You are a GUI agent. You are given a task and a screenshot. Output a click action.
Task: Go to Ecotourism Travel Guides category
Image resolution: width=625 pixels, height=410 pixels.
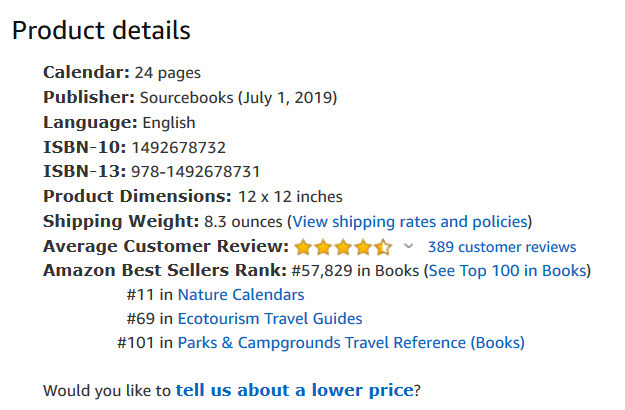click(270, 319)
